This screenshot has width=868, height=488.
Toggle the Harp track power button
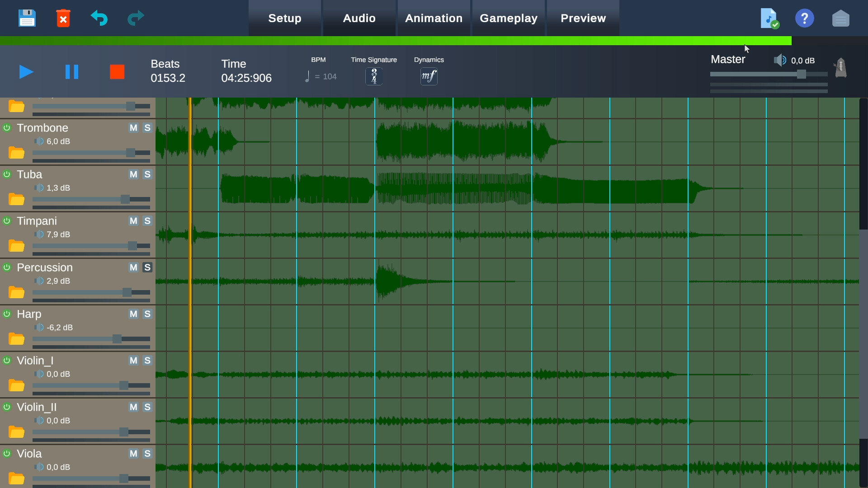6,314
